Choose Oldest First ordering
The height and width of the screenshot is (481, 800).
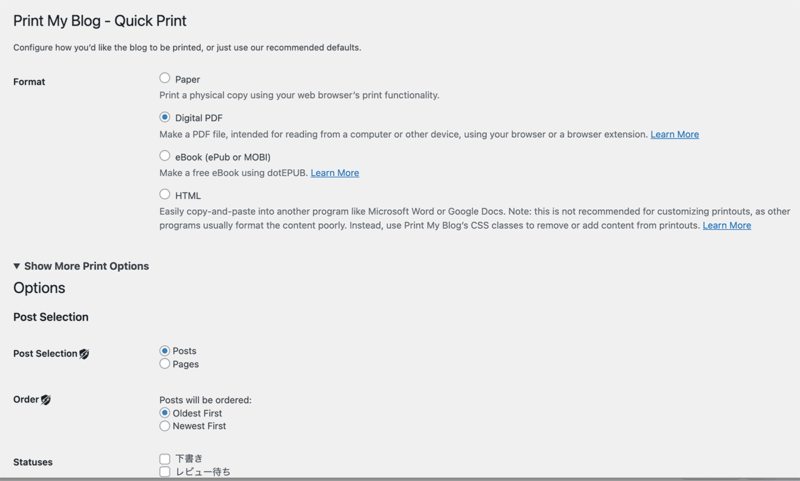pyautogui.click(x=164, y=413)
